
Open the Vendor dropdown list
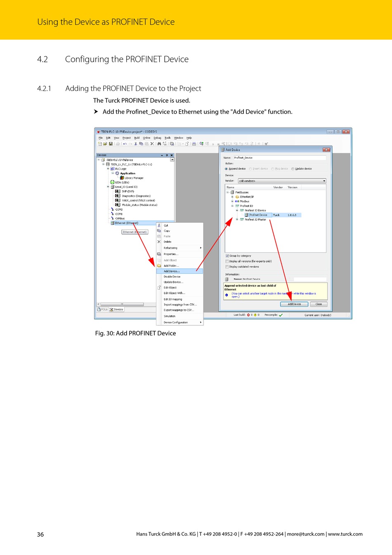coord(324,181)
